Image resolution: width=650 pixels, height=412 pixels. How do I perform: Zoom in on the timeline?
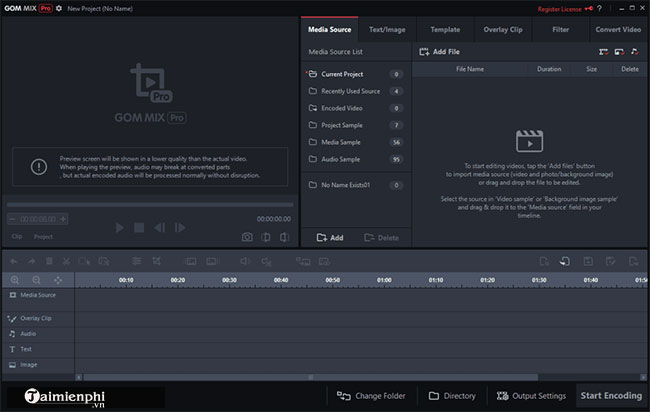pos(15,280)
